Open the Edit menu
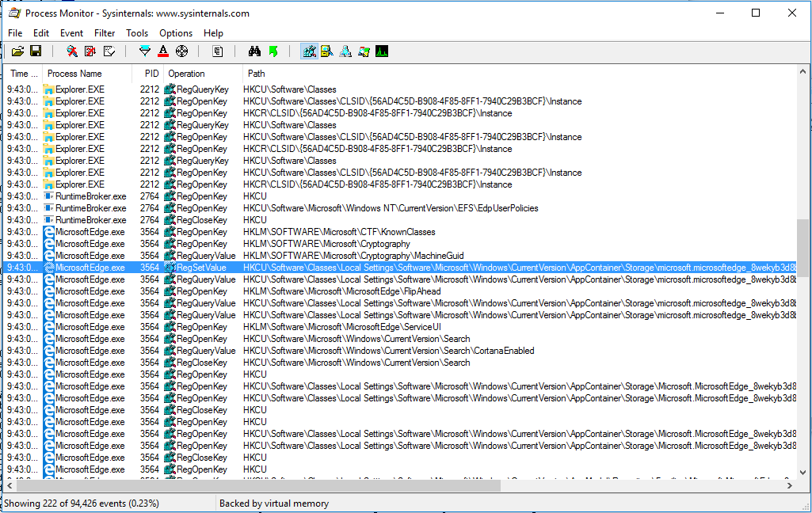812x513 pixels. 41,33
